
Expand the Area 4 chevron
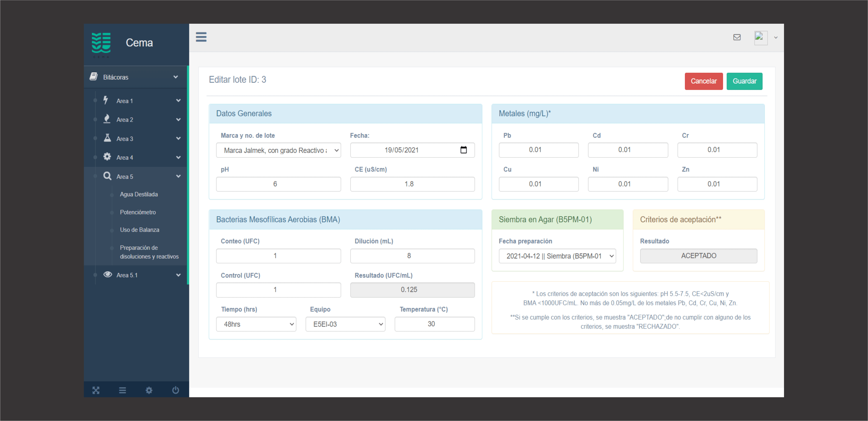click(178, 157)
